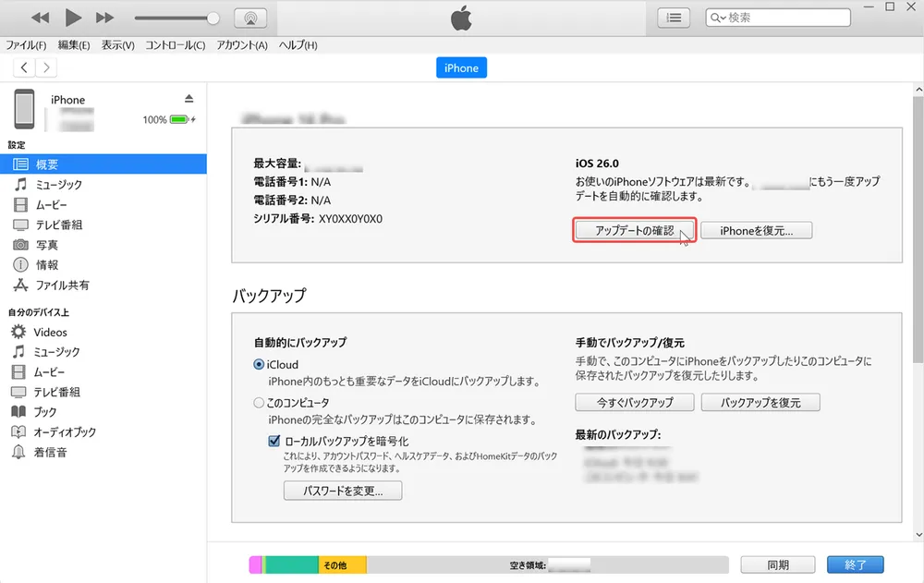This screenshot has width=924, height=583.
Task: Click the ファイル共有 apps icon
Action: coord(20,285)
